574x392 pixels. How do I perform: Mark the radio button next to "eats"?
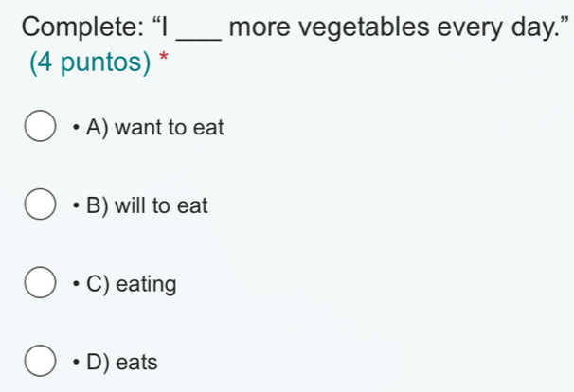point(40,362)
